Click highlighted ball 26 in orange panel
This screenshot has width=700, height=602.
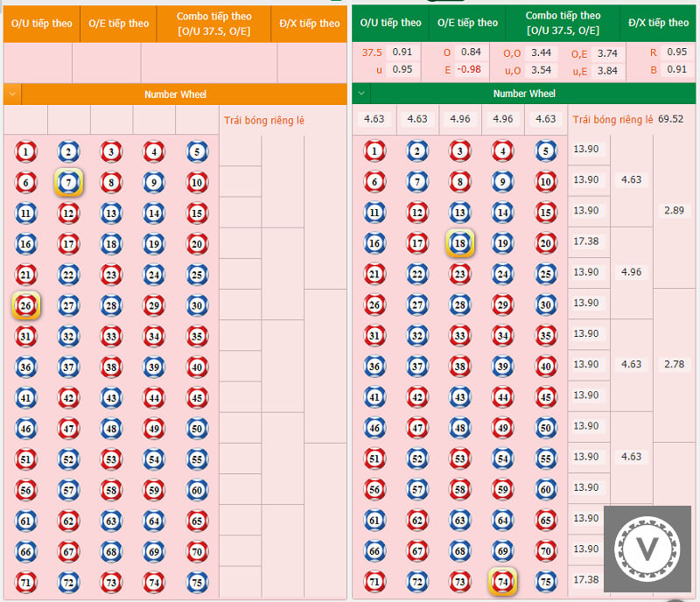coord(26,305)
